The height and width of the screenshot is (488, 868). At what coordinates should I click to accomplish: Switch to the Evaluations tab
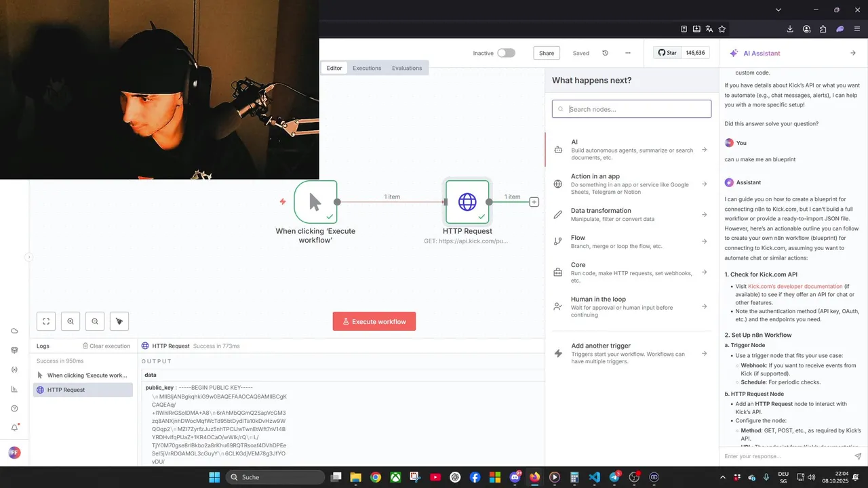407,68
